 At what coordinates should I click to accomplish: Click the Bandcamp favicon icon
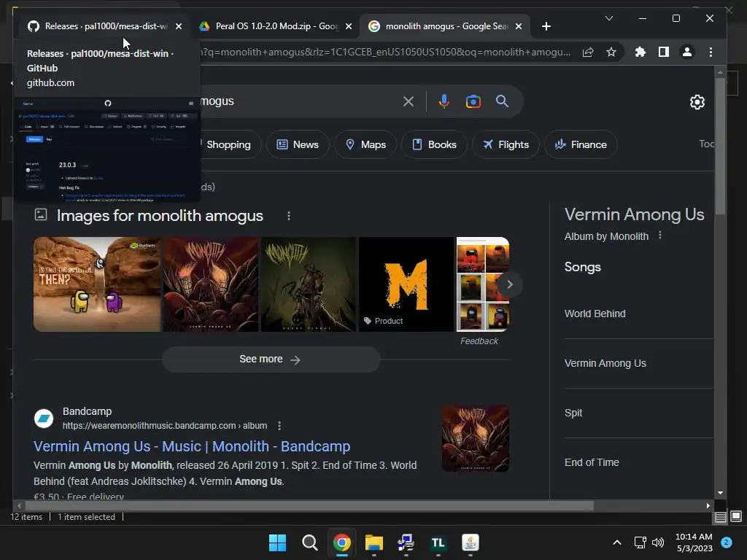coord(44,419)
